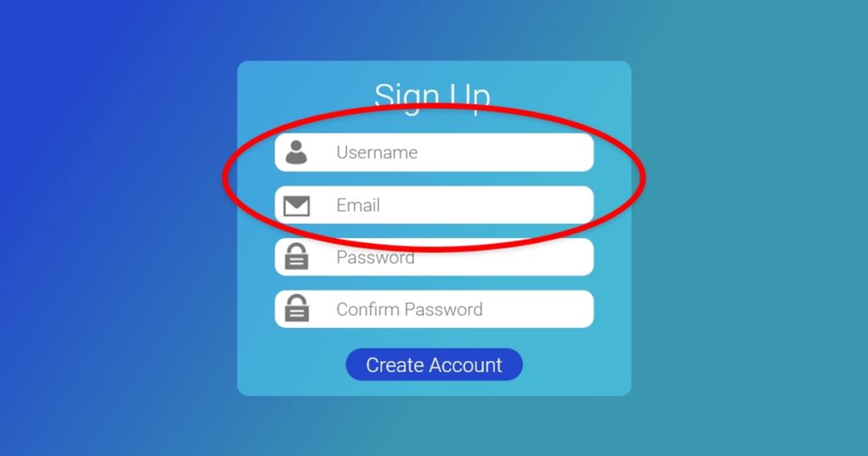Click the user profile icon
Screen dimensions: 868x456
296,152
